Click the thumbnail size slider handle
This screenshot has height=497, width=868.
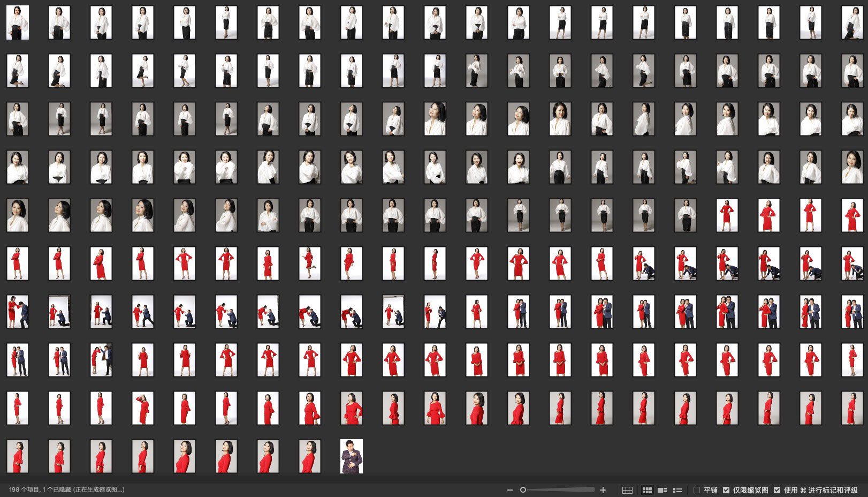tap(523, 490)
